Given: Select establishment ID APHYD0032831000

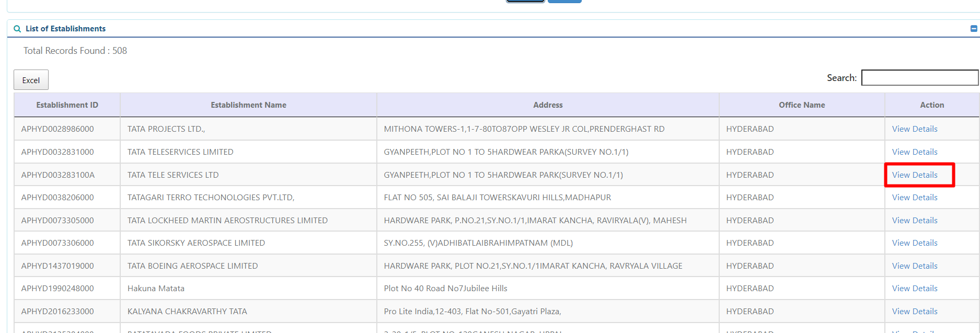Looking at the screenshot, I should (57, 152).
